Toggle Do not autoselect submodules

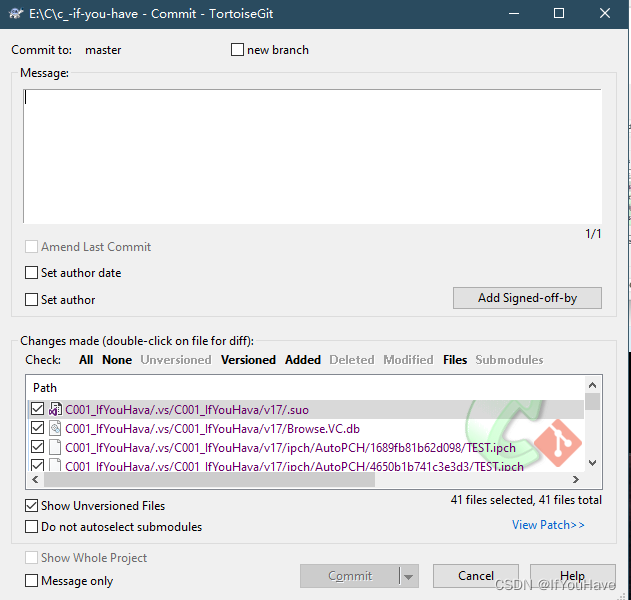[x=31, y=526]
